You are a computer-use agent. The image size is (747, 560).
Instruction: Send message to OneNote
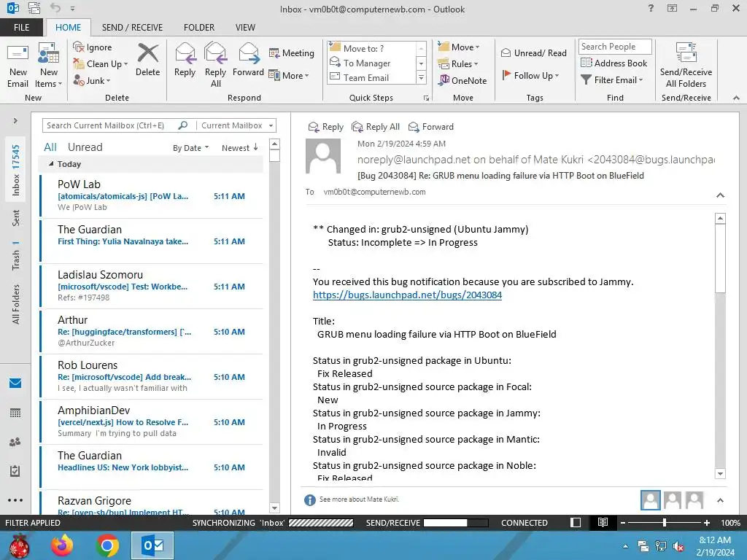coord(462,80)
